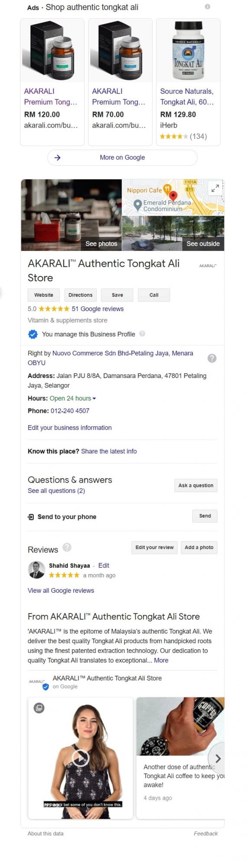Click the Website button
The image size is (250, 868).
44,295
